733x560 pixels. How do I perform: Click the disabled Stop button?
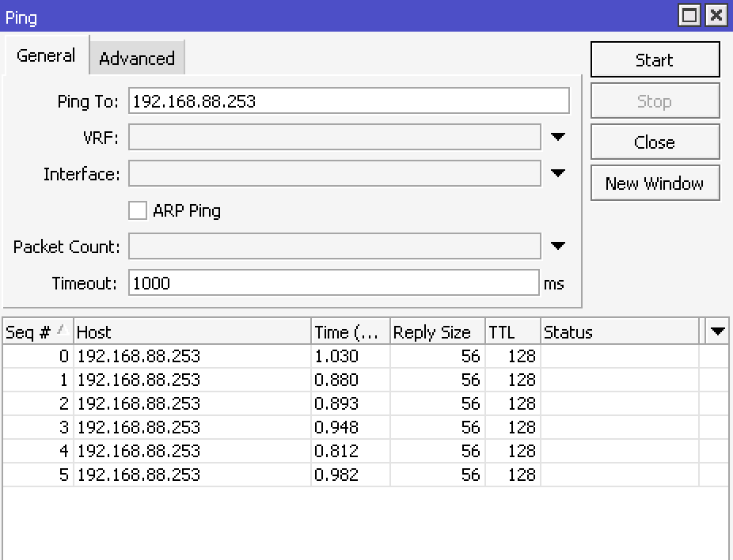(655, 100)
